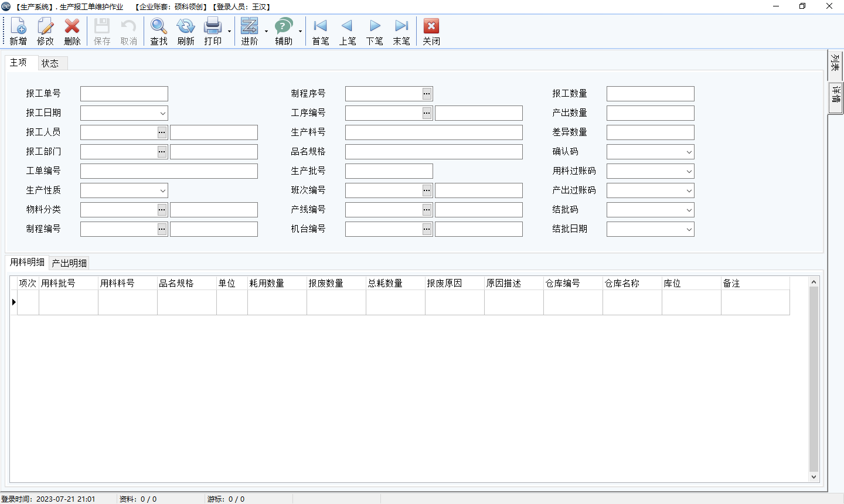The width and height of the screenshot is (844, 504).
Task: Click the 取消 (undo) toolbar icon
Action: 129,31
